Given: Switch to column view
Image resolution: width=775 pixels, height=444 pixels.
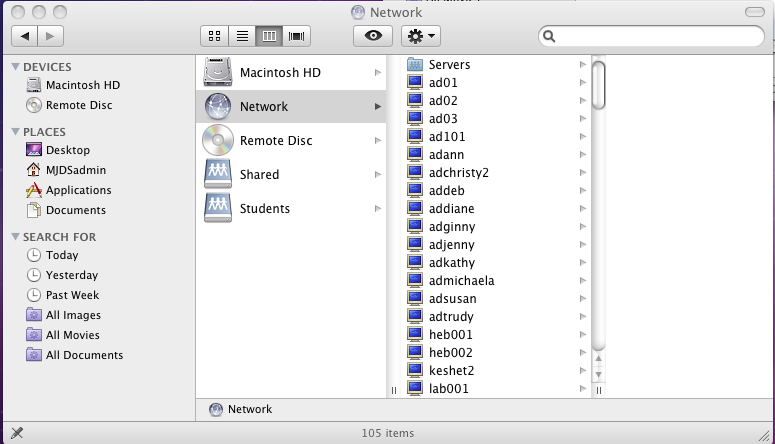Looking at the screenshot, I should click(269, 36).
